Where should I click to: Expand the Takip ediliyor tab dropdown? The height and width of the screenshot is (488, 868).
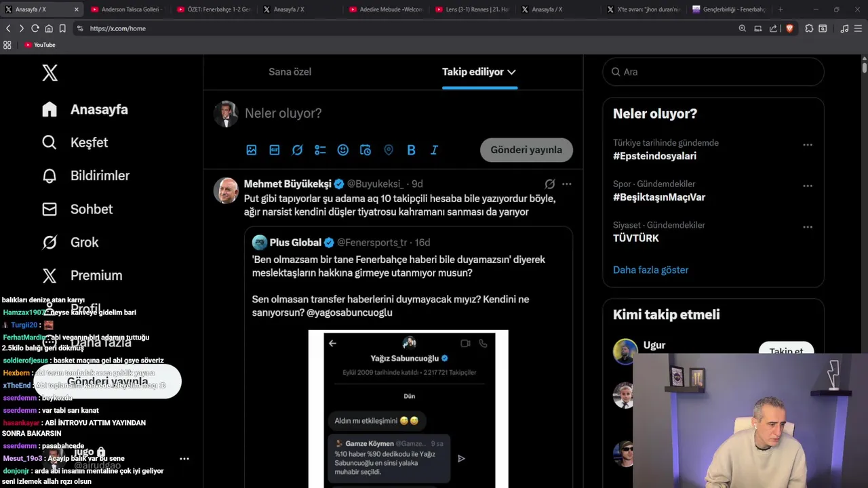coord(511,72)
